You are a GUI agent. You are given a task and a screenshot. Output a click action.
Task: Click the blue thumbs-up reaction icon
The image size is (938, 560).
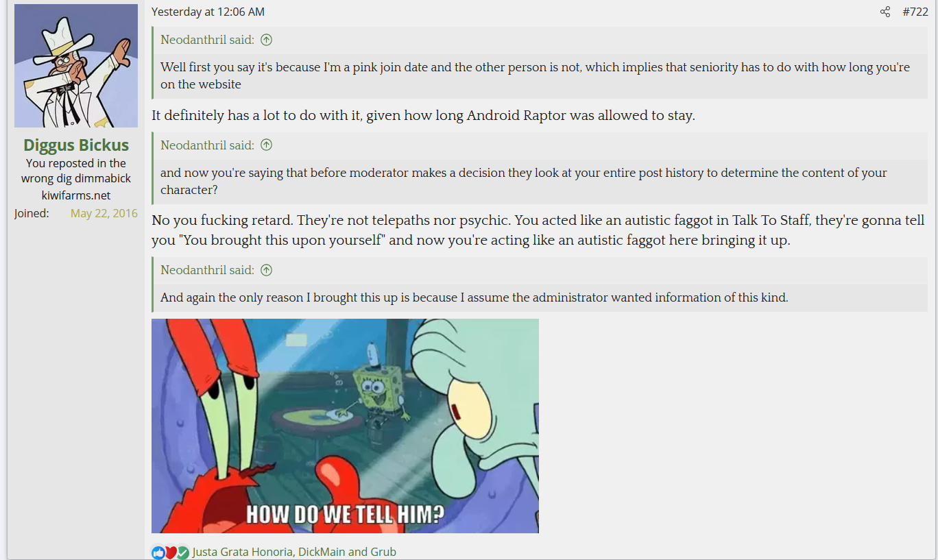[x=158, y=552]
